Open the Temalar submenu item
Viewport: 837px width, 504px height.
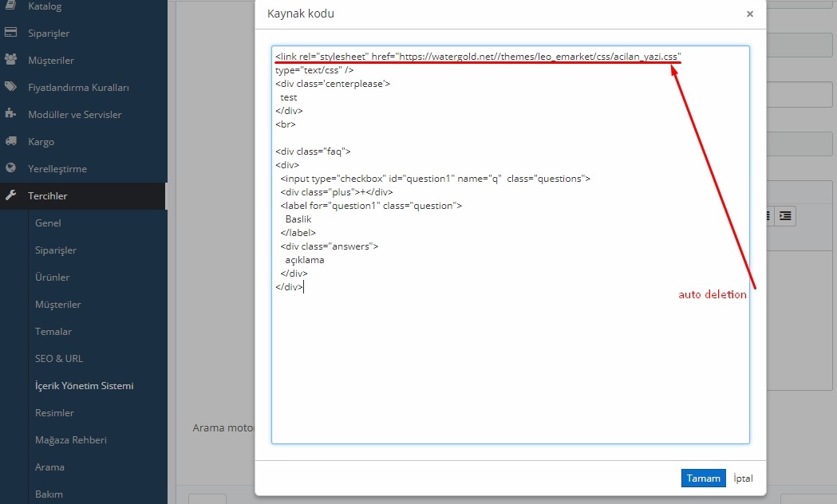pyautogui.click(x=53, y=331)
